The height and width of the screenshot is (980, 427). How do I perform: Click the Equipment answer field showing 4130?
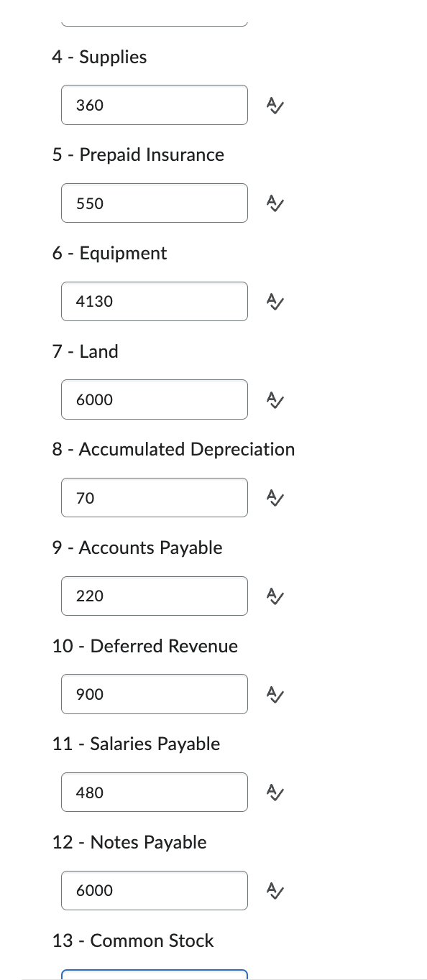pyautogui.click(x=154, y=302)
